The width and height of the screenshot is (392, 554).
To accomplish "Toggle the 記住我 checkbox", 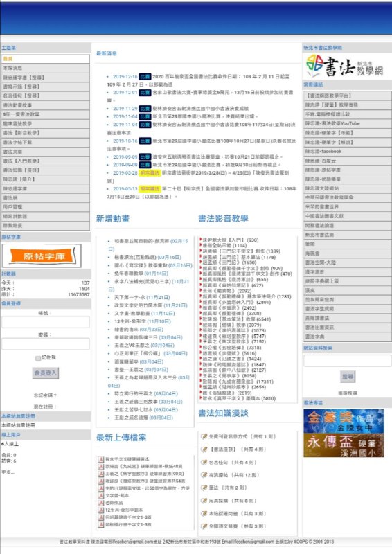I will (38, 358).
